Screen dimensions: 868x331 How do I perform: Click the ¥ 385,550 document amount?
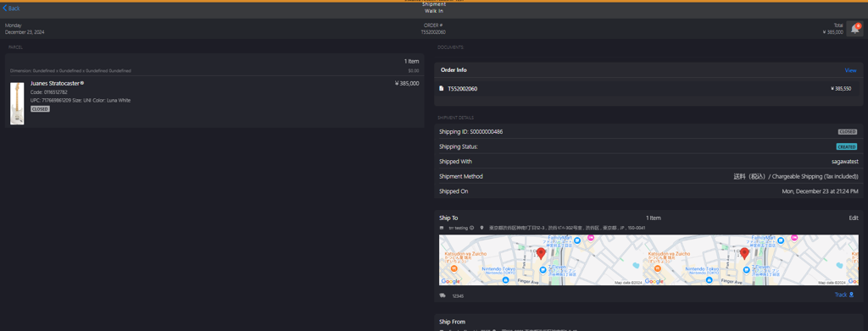click(841, 88)
